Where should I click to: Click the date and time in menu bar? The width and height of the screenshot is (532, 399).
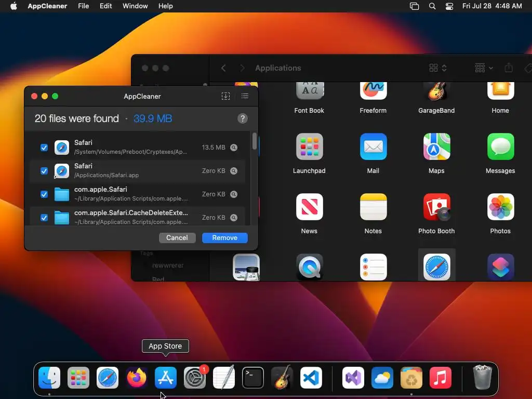coord(492,6)
